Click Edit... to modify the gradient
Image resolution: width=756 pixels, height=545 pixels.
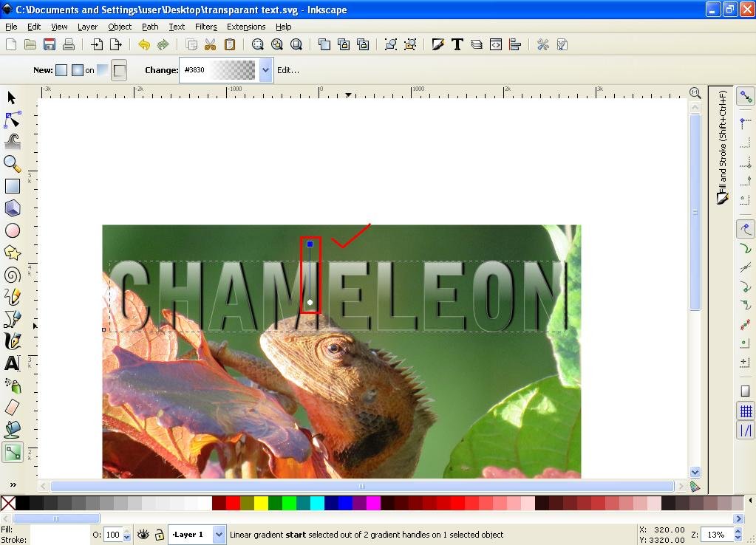pos(288,70)
